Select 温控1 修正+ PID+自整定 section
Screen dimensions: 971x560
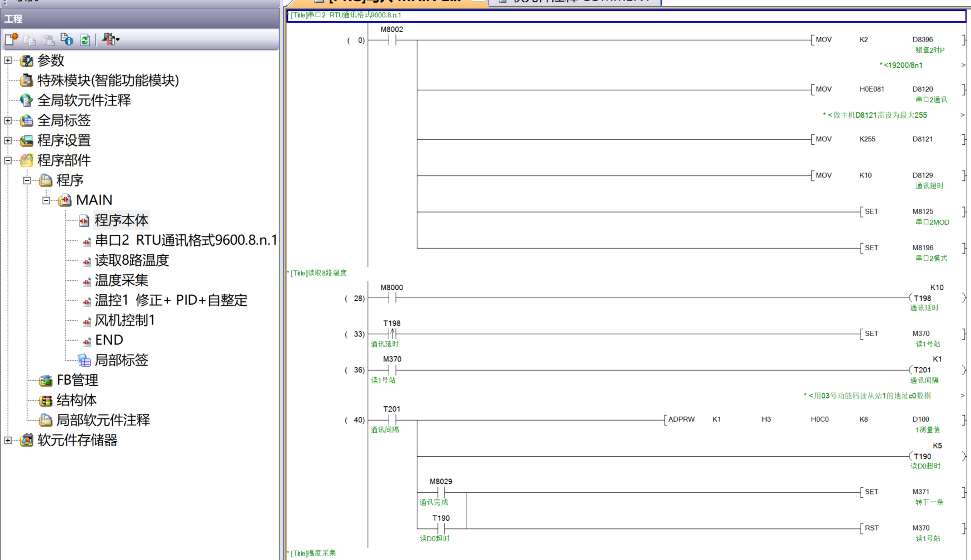170,300
